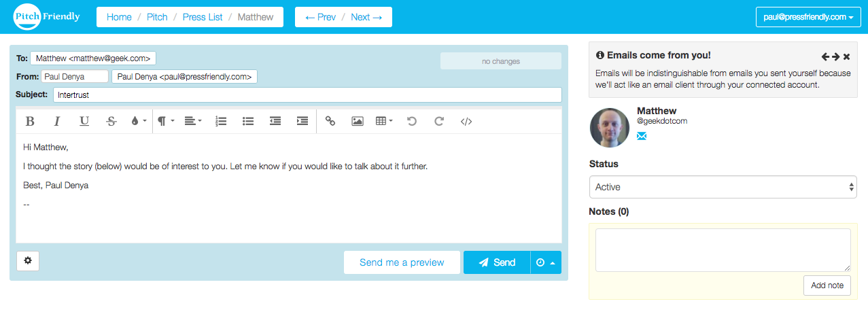The image size is (868, 329).
Task: Switch to HTML code view
Action: point(466,121)
